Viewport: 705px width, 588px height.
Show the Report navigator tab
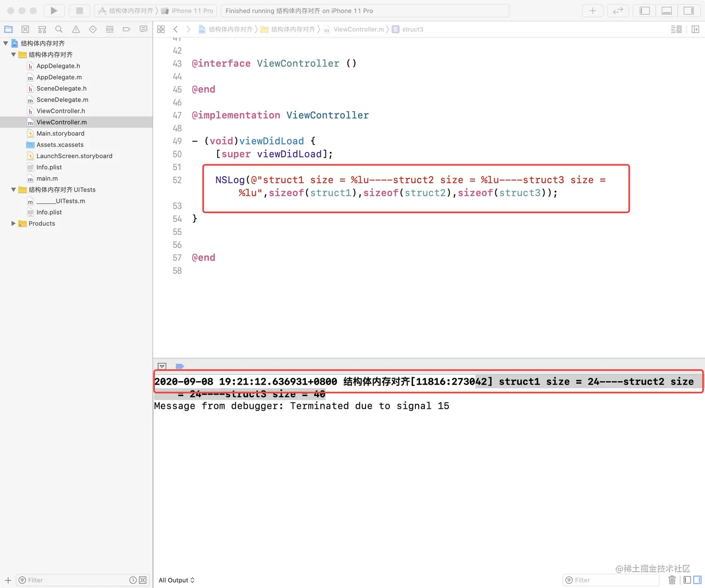tap(143, 29)
